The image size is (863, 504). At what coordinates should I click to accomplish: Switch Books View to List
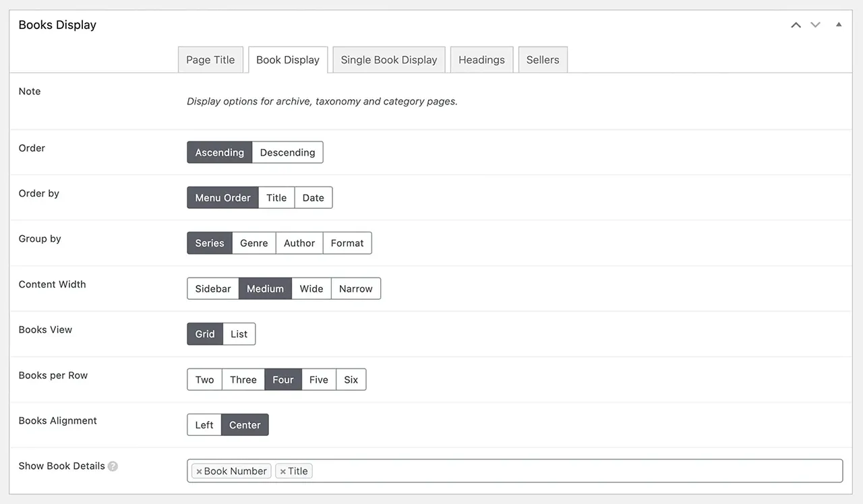(x=239, y=334)
